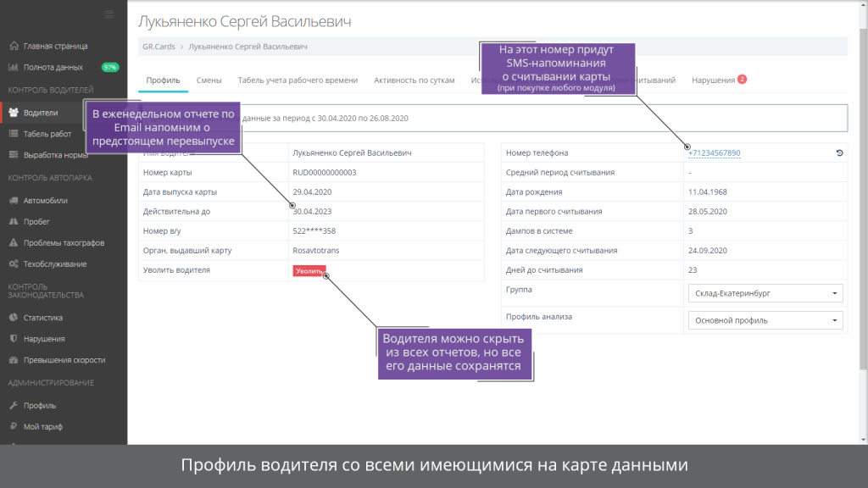Collapse the sidebar with the hamburger icon

(108, 14)
